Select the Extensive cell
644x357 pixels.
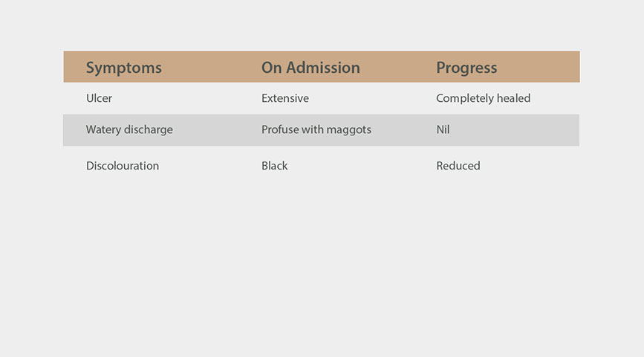coord(285,98)
